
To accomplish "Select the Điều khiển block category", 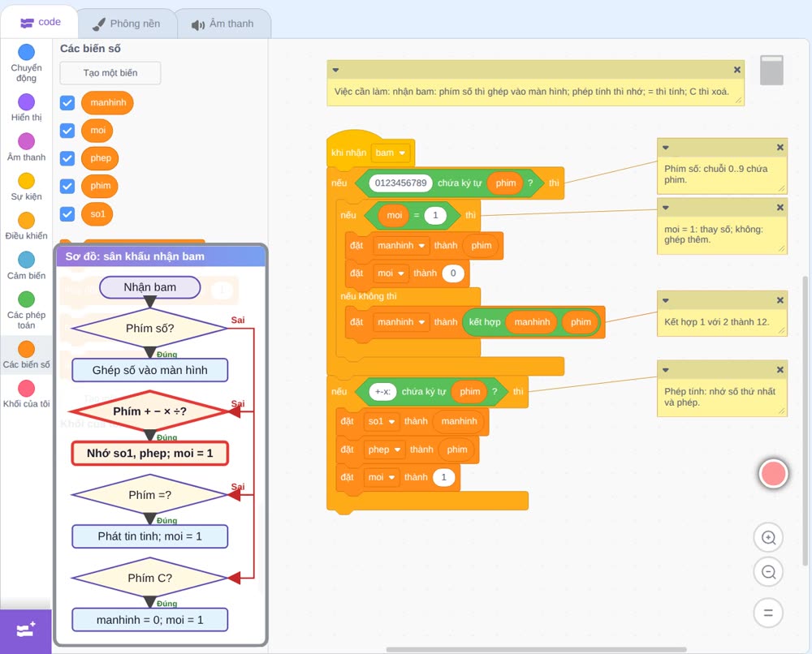I will tap(27, 226).
